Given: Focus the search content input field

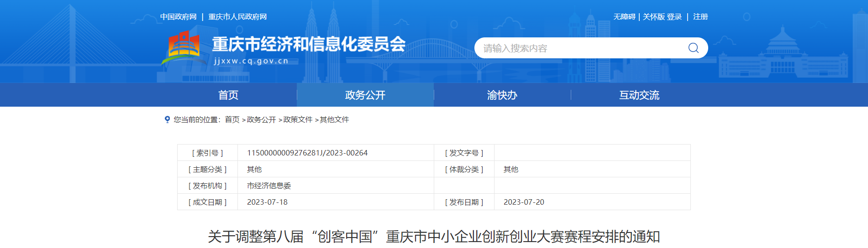Looking at the screenshot, I should 580,48.
